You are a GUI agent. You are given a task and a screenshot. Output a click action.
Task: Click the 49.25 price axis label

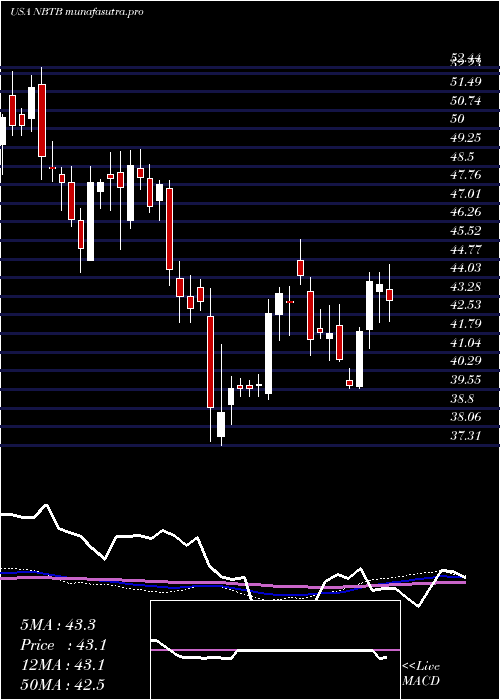466,138
